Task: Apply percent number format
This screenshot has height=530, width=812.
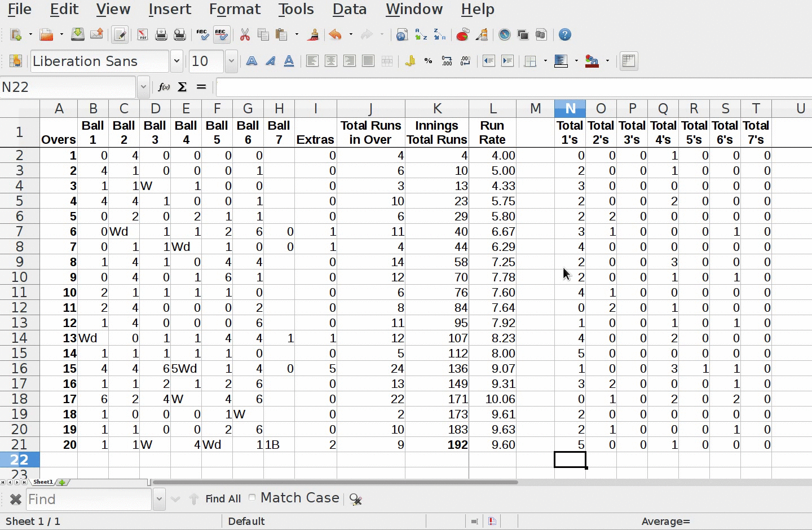Action: (x=429, y=61)
